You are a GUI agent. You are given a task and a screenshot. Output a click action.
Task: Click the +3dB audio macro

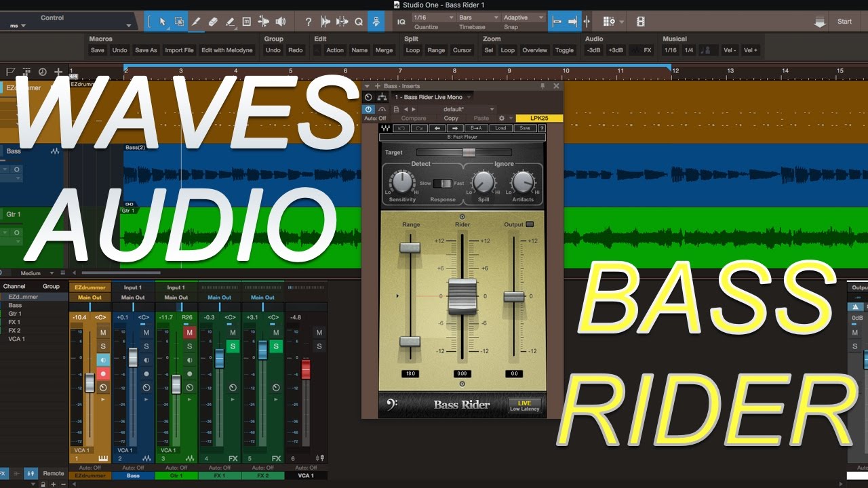[616, 50]
